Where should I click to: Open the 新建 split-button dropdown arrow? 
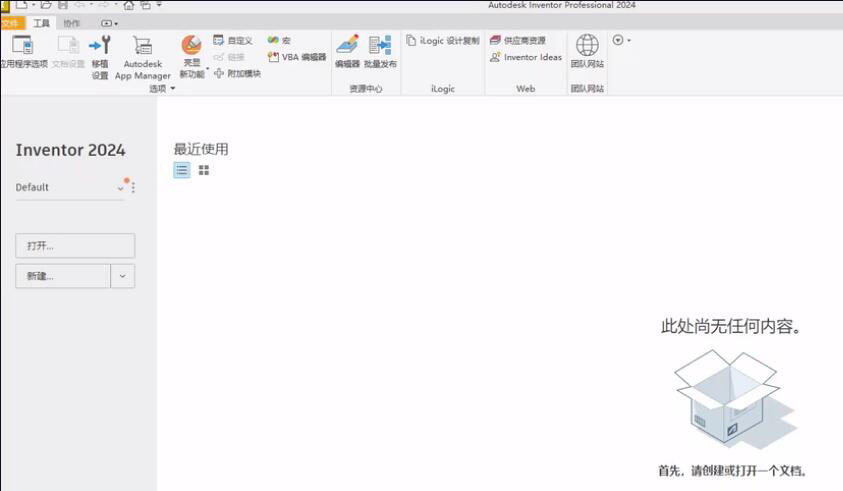(x=123, y=276)
